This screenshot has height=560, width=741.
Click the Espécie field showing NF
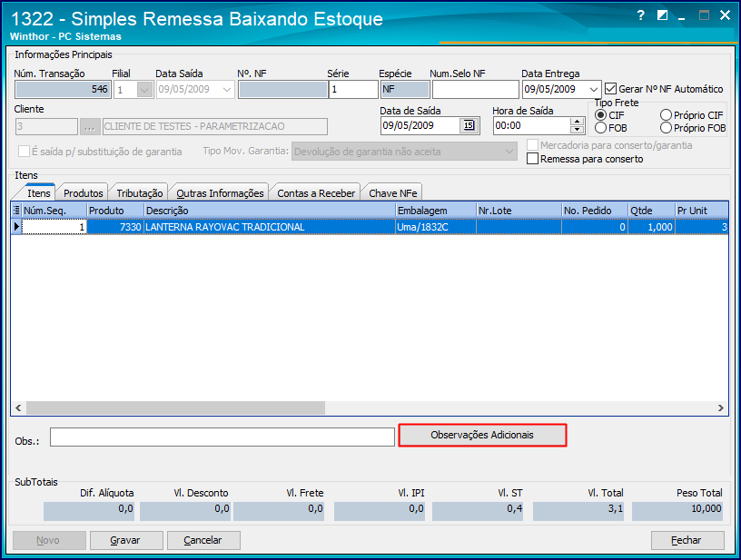405,89
